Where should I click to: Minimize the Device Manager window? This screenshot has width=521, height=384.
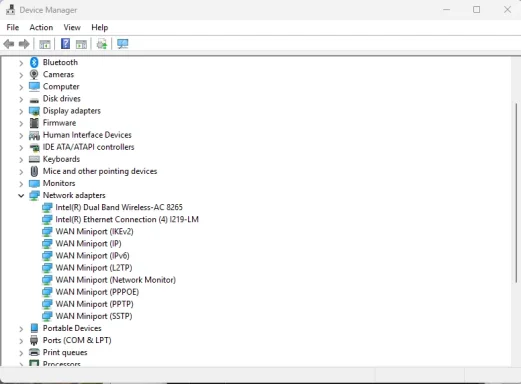[x=447, y=10]
